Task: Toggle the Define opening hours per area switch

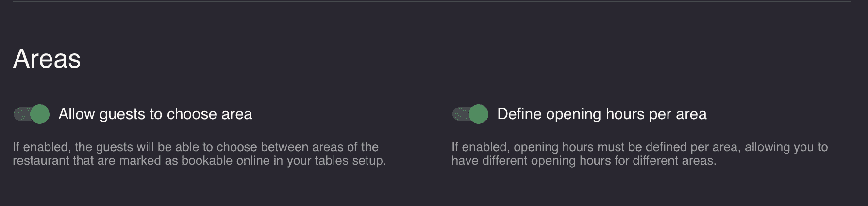Action: point(470,114)
